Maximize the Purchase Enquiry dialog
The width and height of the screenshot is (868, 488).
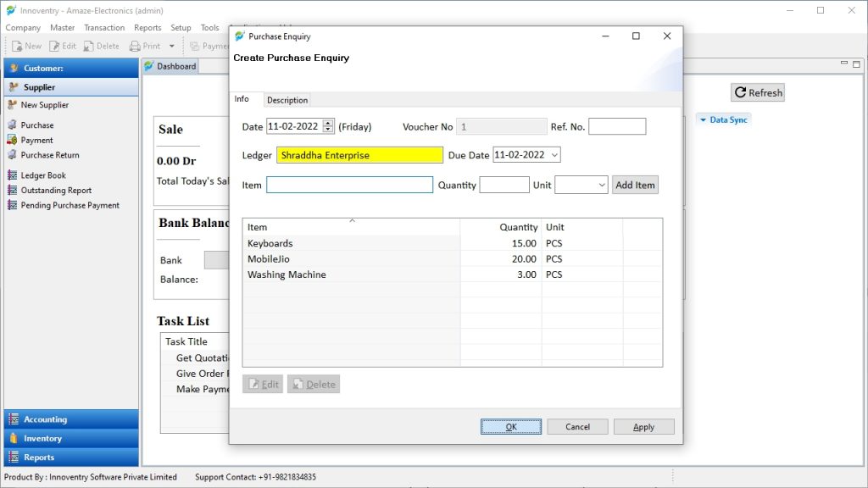pyautogui.click(x=636, y=36)
